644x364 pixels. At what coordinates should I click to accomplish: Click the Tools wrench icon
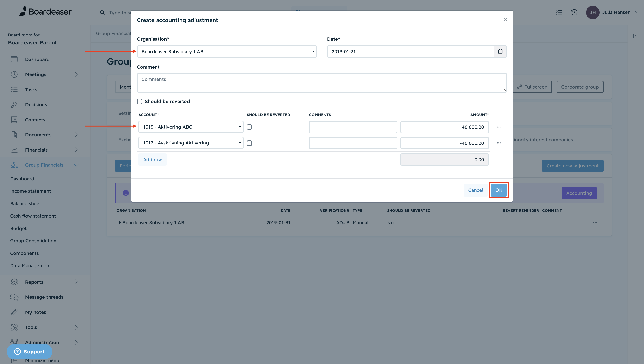14,327
